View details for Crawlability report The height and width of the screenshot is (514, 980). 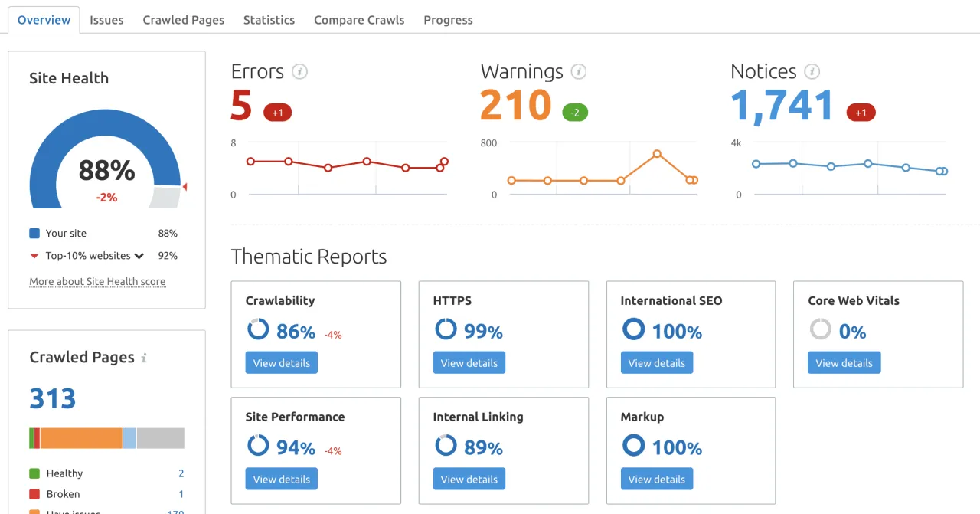click(281, 363)
